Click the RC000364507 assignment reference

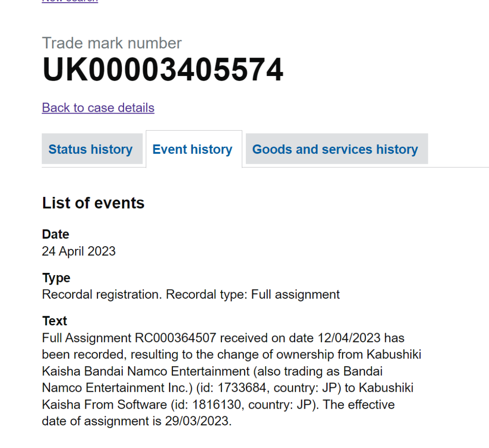click(175, 338)
